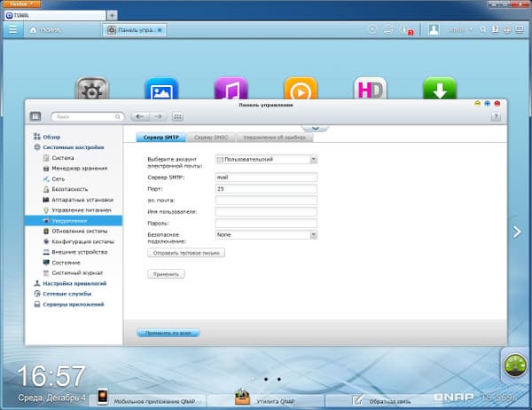Viewport: 532px width, 410px height.
Task: Open Конфигурация системы in the sidebar
Action: pos(78,241)
